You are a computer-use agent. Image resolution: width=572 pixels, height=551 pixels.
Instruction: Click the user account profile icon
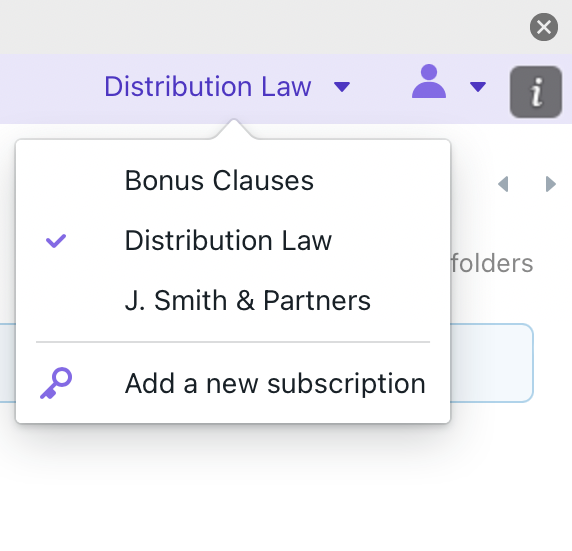coord(429,81)
